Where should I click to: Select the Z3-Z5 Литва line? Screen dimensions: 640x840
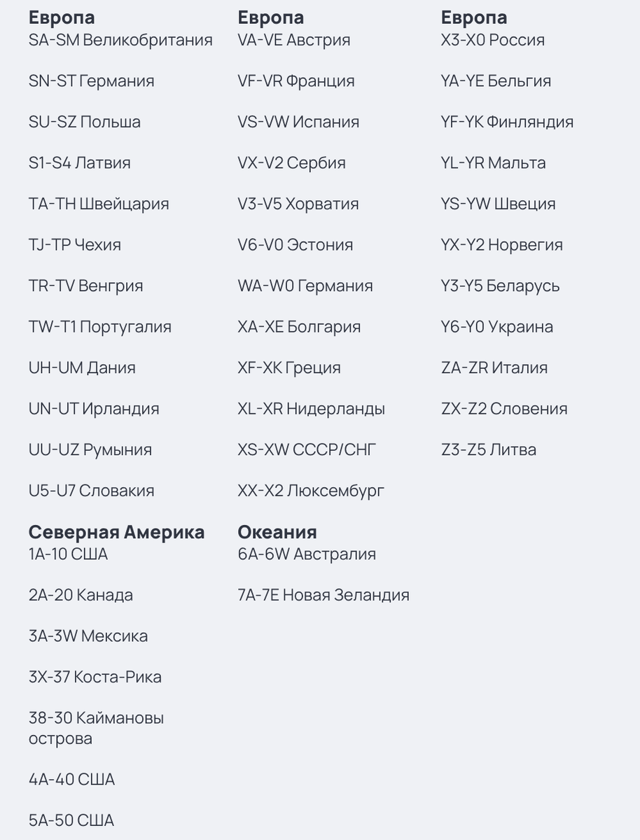tap(489, 450)
